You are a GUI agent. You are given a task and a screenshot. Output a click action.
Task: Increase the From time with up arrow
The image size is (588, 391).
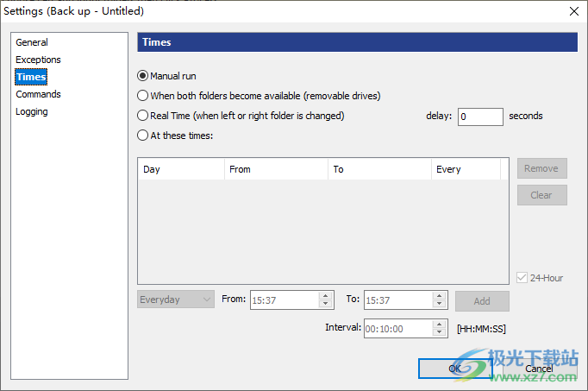(326, 296)
